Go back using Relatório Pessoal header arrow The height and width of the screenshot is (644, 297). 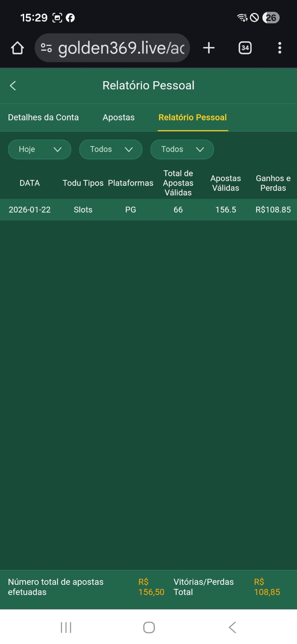(x=13, y=86)
